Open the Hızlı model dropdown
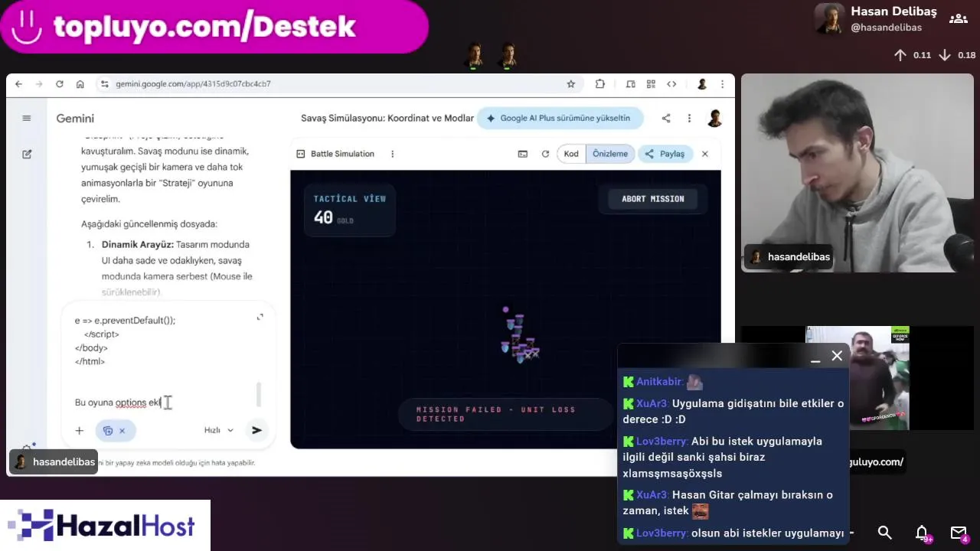Viewport: 980px width, 551px height. (x=218, y=431)
